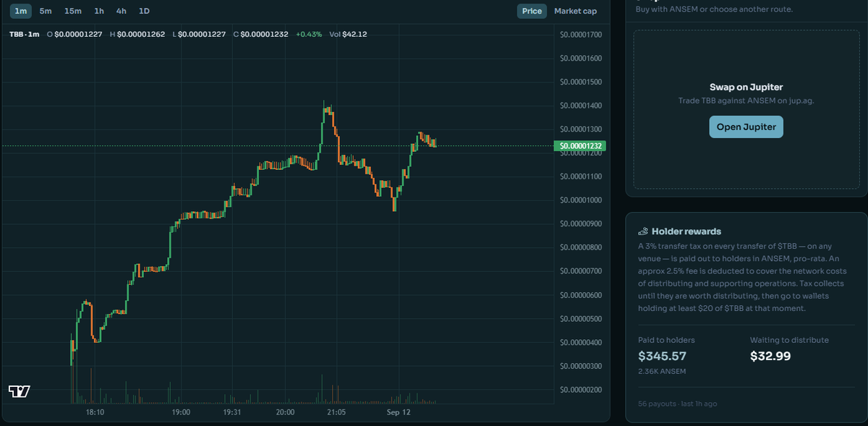Click the current price label $0.00001232

pos(580,146)
